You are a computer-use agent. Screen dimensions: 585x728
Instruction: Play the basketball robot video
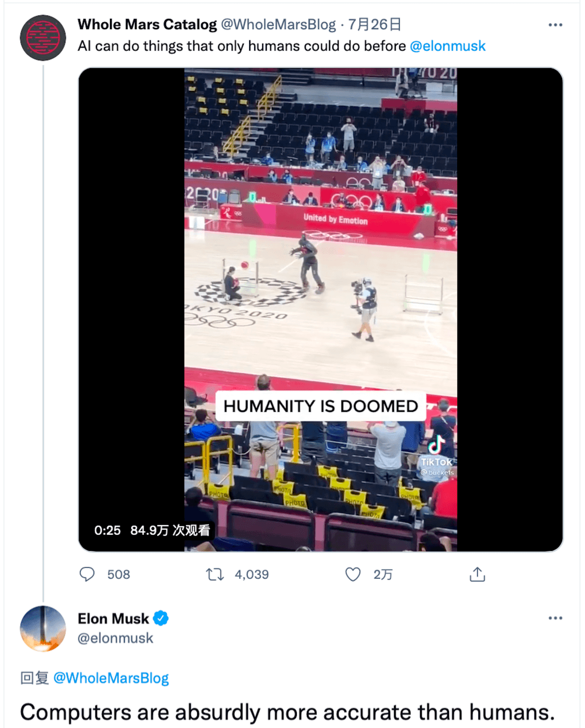[321, 310]
